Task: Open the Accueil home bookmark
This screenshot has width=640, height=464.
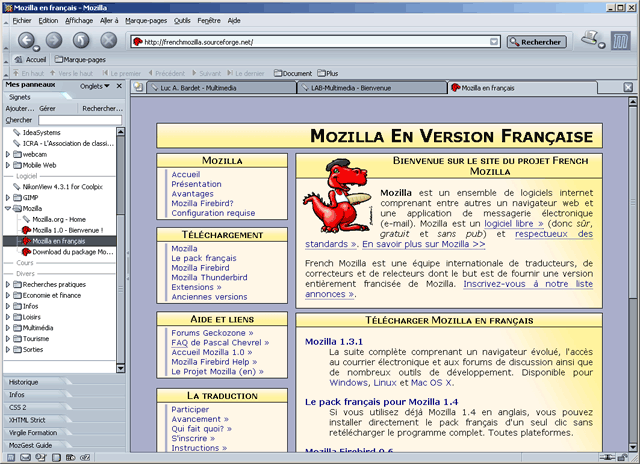Action: click(x=31, y=60)
